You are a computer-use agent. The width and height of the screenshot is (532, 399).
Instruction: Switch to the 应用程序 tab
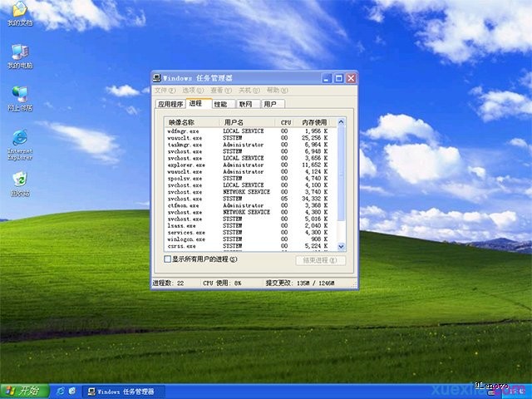click(x=170, y=104)
